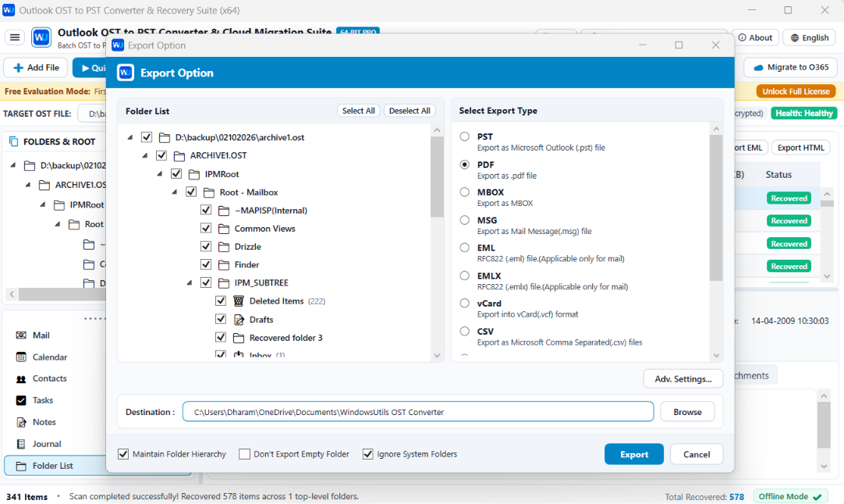The image size is (844, 504).
Task: Open English language selector
Action: coord(809,37)
